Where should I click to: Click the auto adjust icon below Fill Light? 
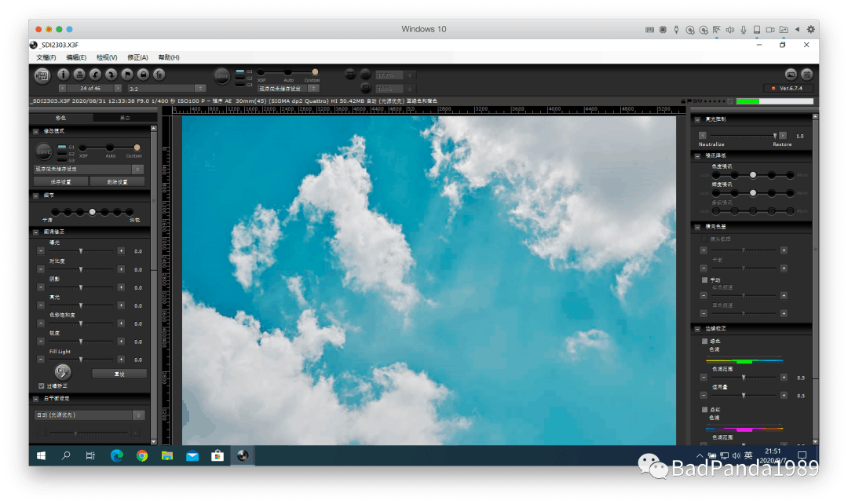(63, 371)
